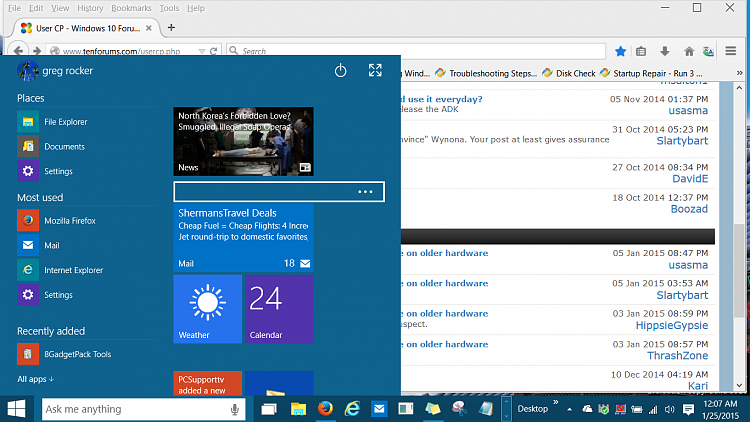The image size is (750, 422).
Task: Show hidden system tray icons
Action: point(569,410)
